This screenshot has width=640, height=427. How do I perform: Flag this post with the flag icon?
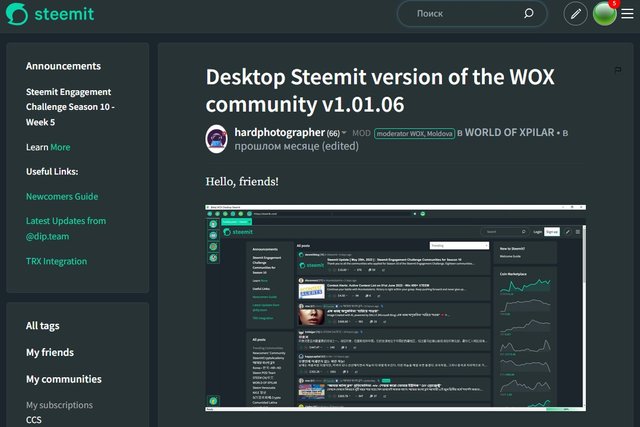618,70
